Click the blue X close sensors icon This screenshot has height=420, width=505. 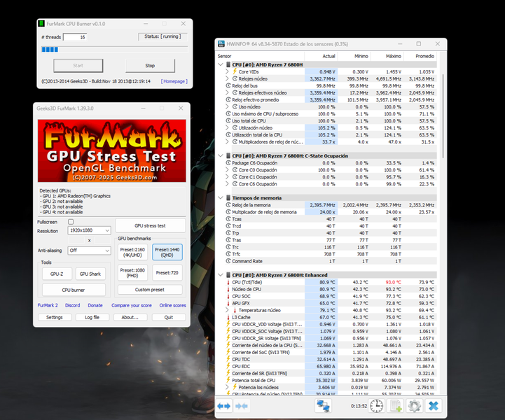click(434, 405)
